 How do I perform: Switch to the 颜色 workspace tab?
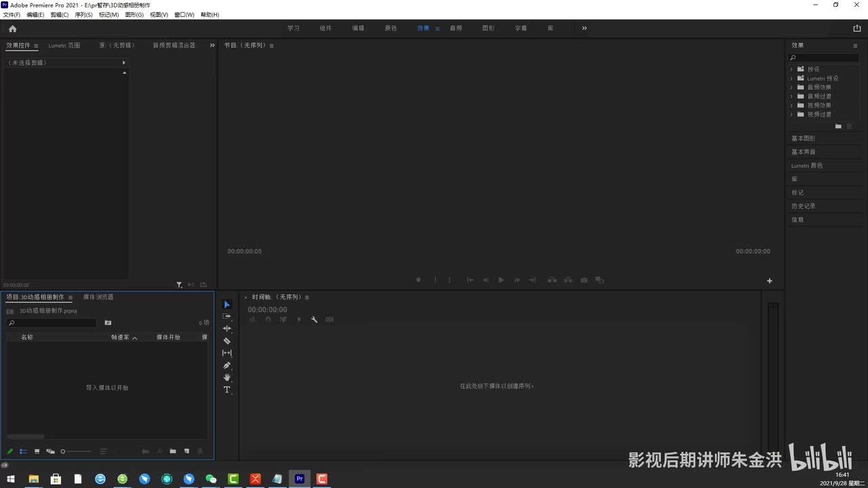point(391,28)
